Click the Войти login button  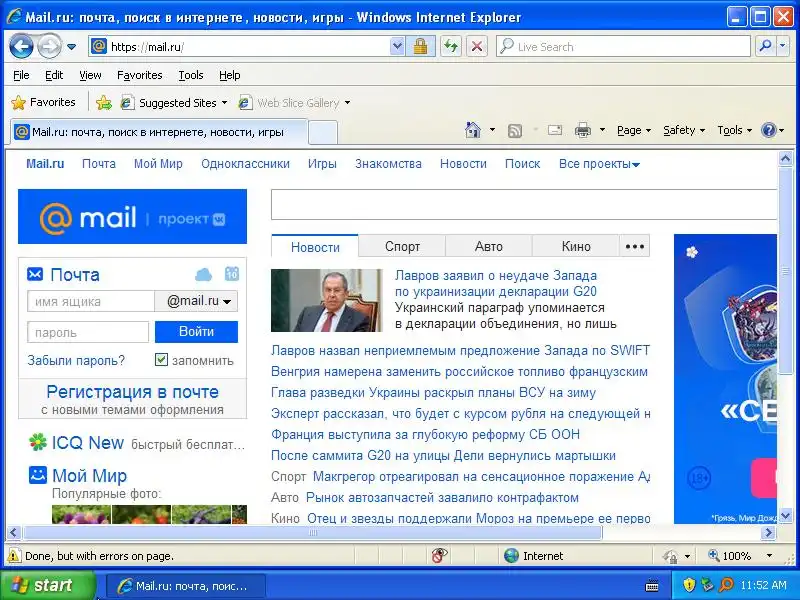tap(196, 332)
